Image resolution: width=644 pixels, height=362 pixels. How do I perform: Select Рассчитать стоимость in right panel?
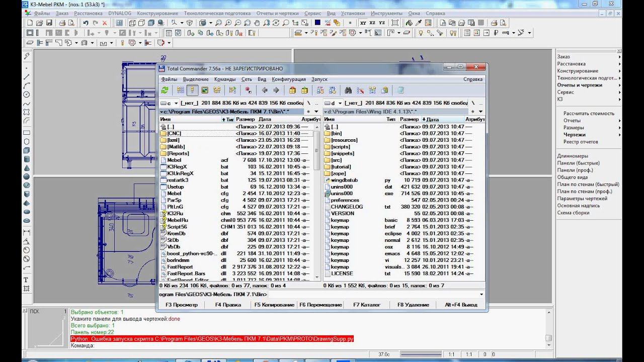[x=589, y=113]
